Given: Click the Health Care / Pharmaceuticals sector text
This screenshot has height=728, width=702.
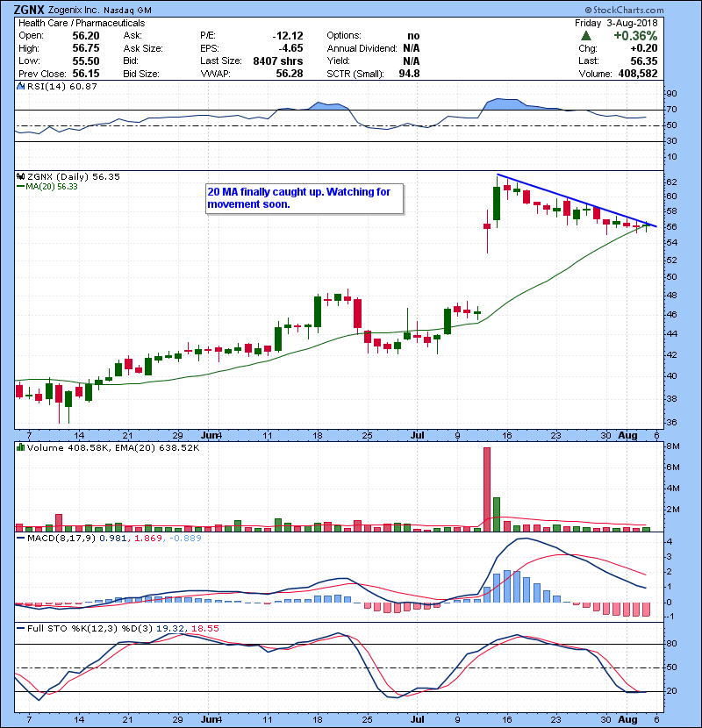Looking at the screenshot, I should pyautogui.click(x=82, y=23).
